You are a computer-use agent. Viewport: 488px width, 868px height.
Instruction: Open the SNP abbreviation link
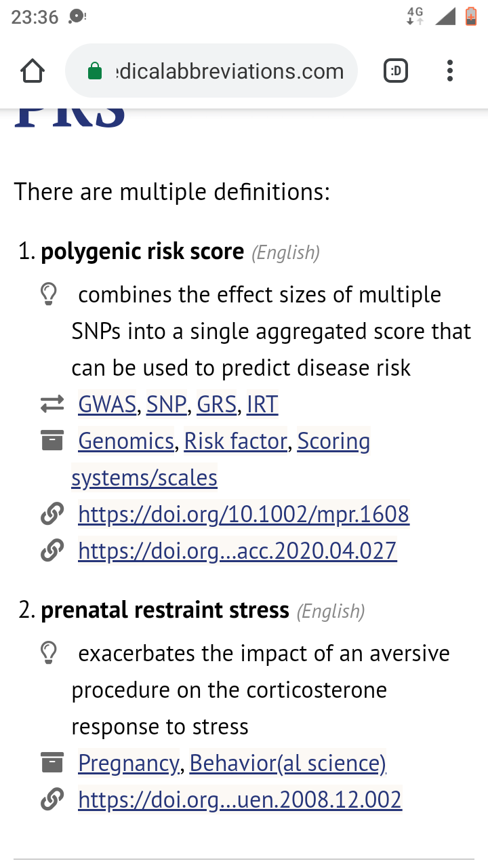pos(166,405)
